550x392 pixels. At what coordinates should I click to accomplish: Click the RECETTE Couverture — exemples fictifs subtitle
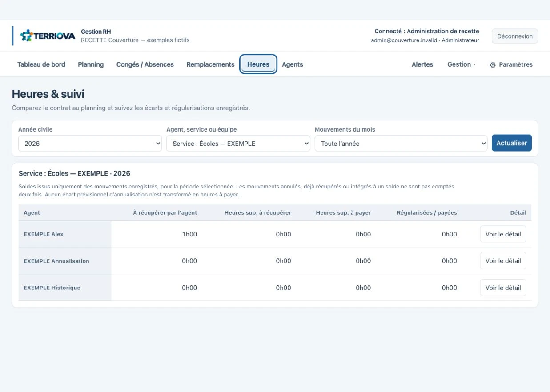coord(135,40)
